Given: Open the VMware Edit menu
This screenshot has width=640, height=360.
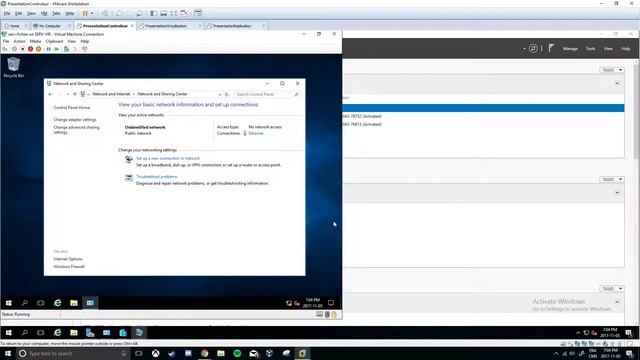Looking at the screenshot, I should [x=19, y=13].
